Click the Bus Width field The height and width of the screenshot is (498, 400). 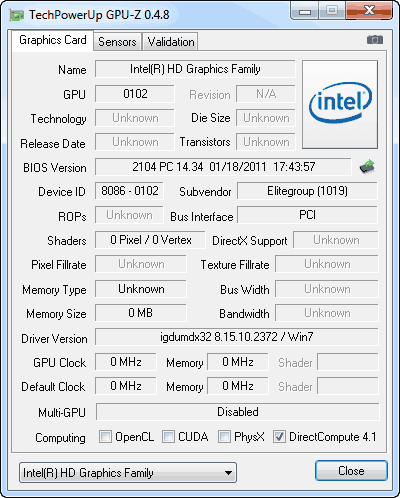[327, 289]
